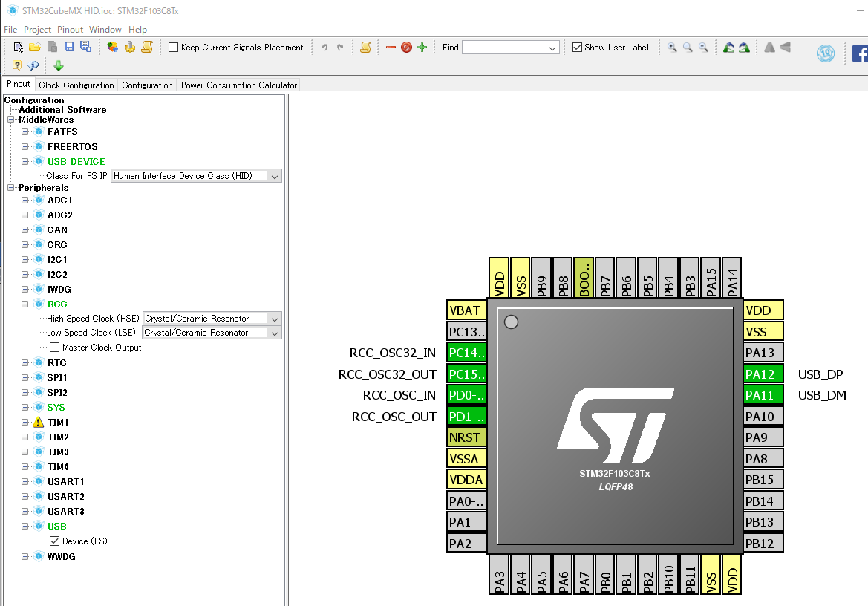Click the best fit magnifier icon
The height and width of the screenshot is (606, 868).
(688, 48)
